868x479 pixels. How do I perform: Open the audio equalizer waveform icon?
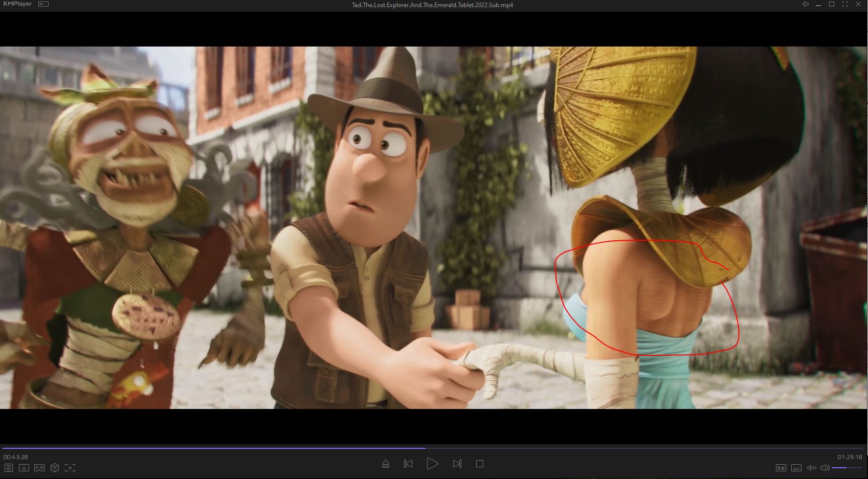tap(811, 468)
